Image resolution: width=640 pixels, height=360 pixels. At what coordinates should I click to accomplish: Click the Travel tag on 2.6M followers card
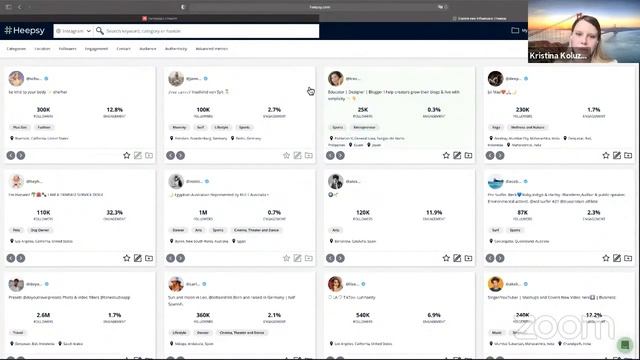(x=18, y=333)
